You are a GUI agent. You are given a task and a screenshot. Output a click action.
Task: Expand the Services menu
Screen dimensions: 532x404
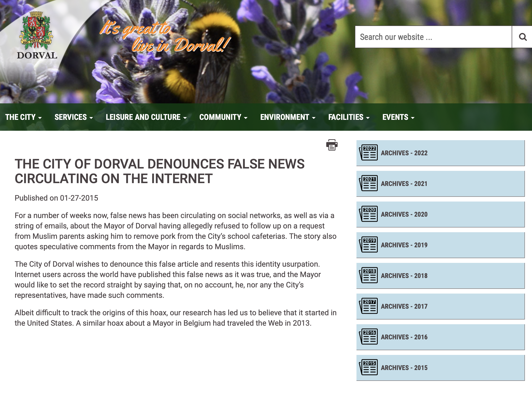[x=74, y=117]
